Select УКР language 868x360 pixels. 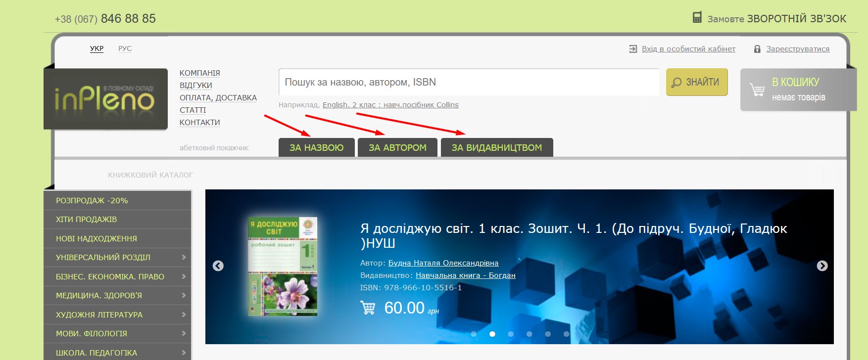click(97, 48)
